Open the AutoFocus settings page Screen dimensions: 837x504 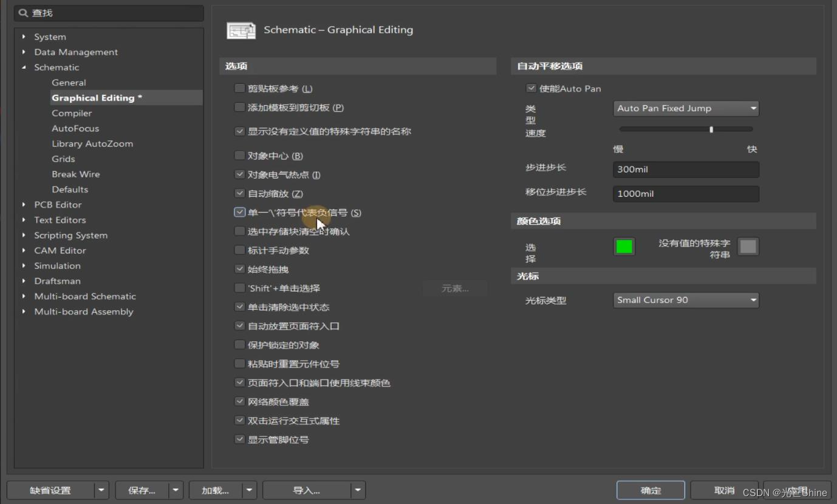75,128
